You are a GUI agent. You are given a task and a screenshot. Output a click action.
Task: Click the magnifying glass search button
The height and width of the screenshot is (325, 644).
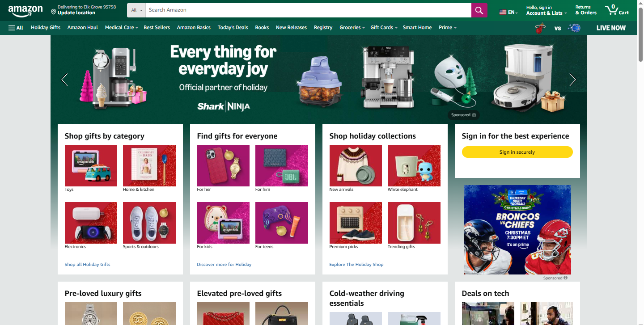[x=479, y=10]
